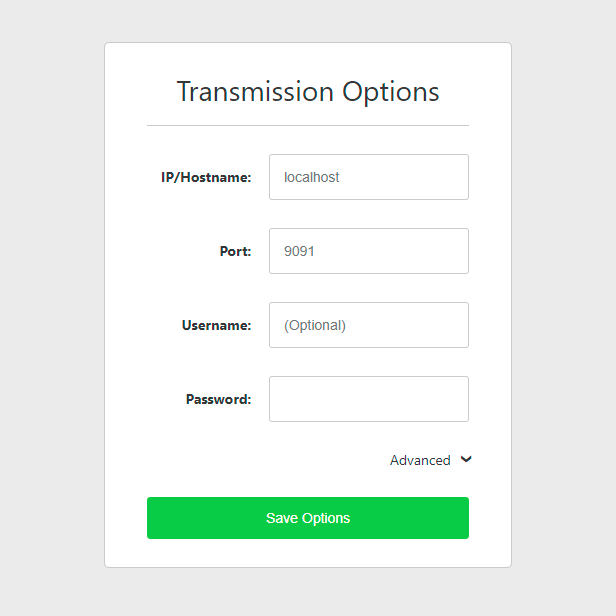Select the Username input field
616x616 pixels.
(368, 325)
